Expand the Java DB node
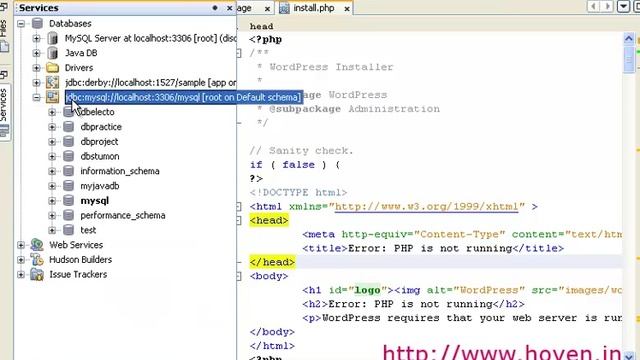This screenshot has height=360, width=640. click(36, 53)
